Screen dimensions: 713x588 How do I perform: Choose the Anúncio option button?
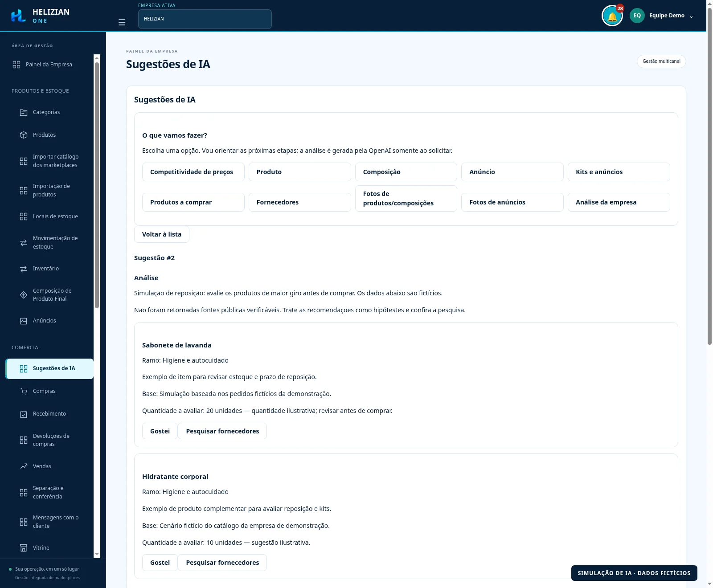pyautogui.click(x=512, y=172)
